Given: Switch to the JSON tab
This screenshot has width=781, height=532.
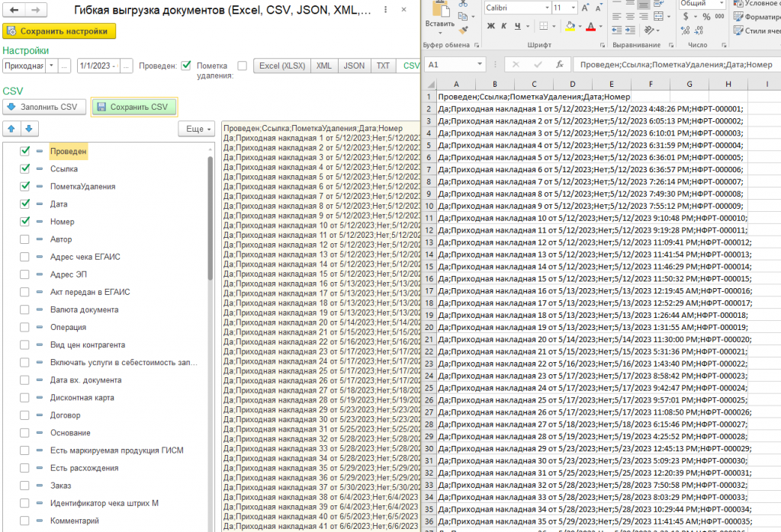Looking at the screenshot, I should point(354,66).
